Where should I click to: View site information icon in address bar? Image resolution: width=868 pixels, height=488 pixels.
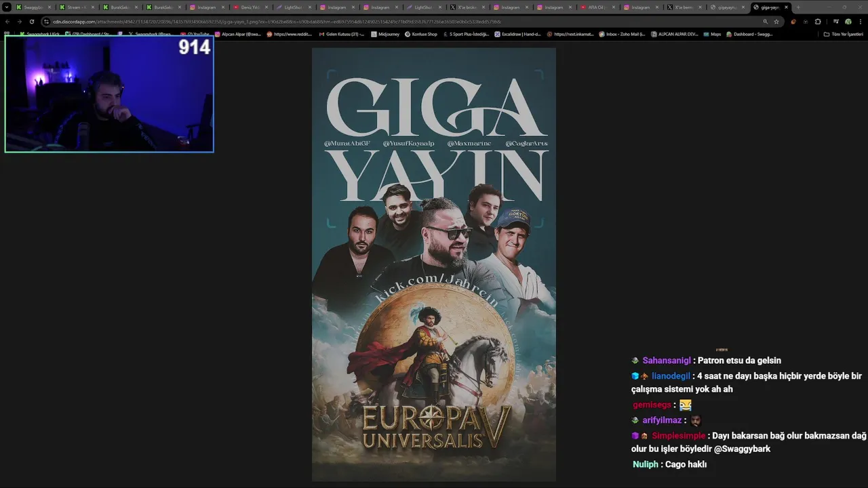click(x=46, y=21)
